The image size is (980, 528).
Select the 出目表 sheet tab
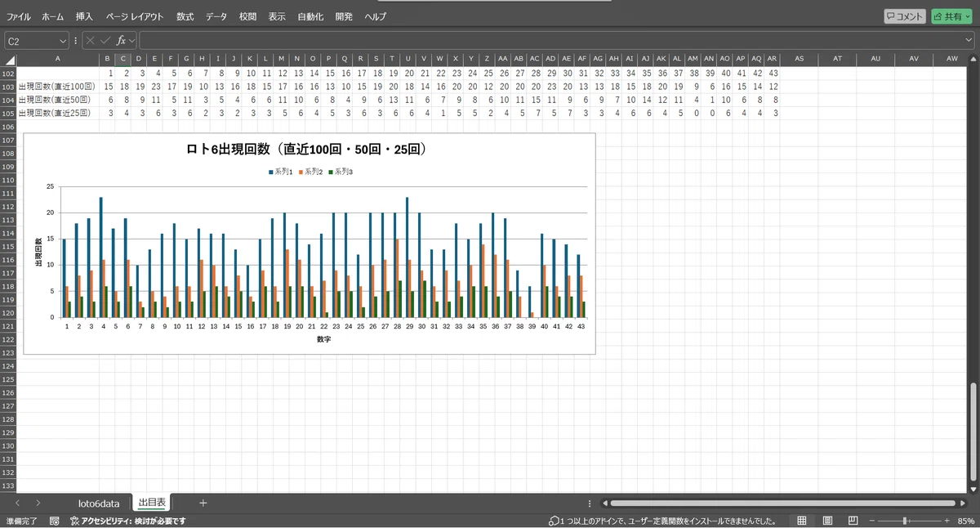(x=152, y=503)
